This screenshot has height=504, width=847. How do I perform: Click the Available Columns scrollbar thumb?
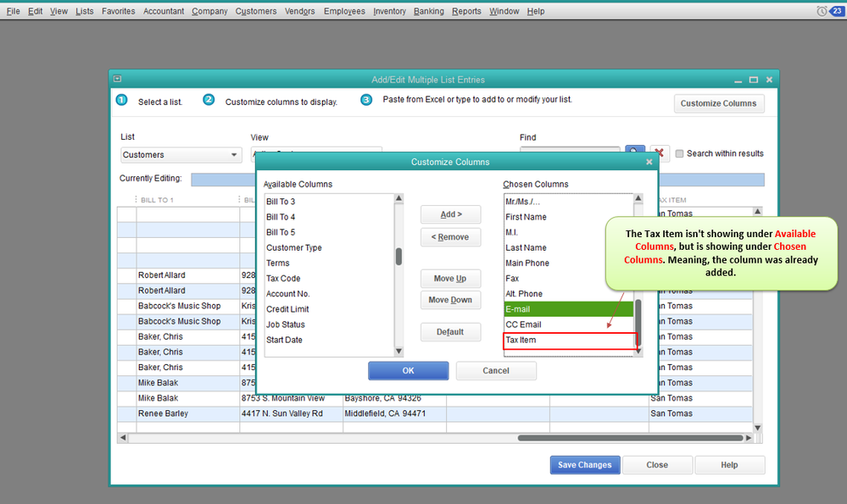pyautogui.click(x=398, y=257)
